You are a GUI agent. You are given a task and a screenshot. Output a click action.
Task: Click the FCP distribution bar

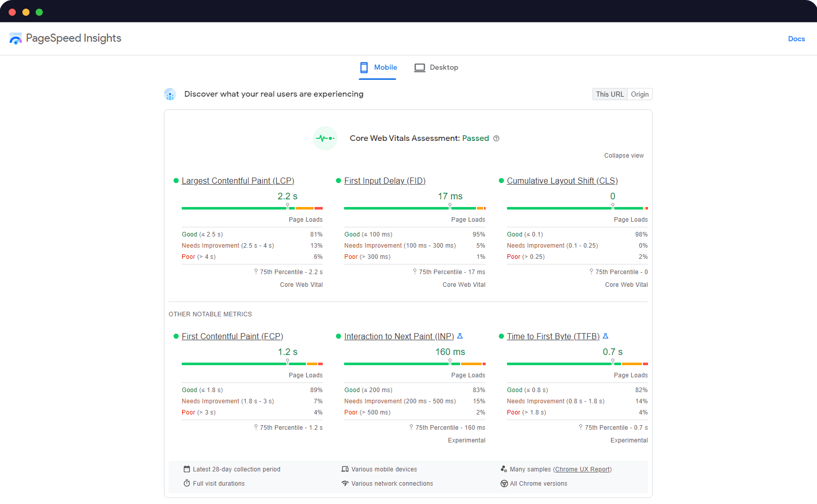pos(252,364)
